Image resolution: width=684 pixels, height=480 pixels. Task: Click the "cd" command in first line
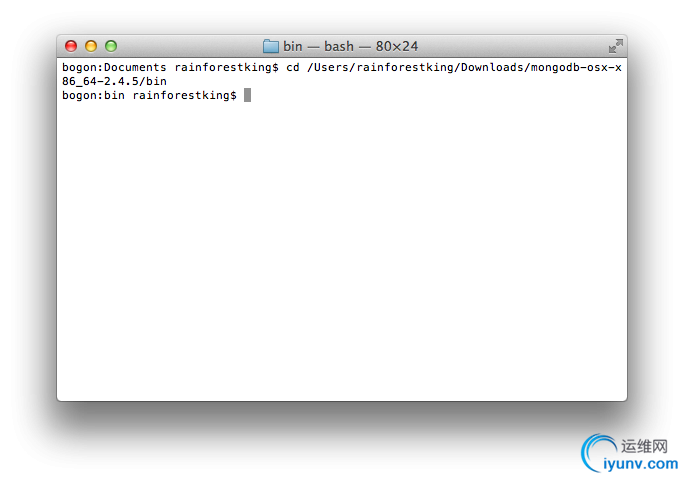[293, 67]
